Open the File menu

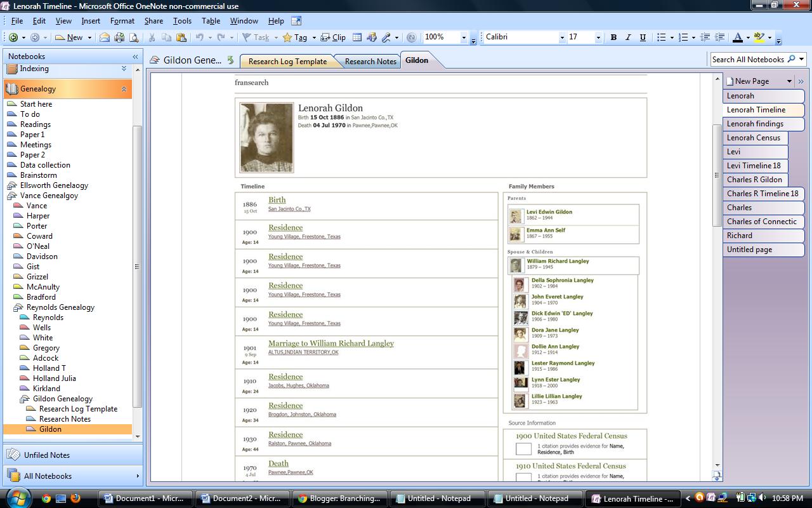point(17,21)
